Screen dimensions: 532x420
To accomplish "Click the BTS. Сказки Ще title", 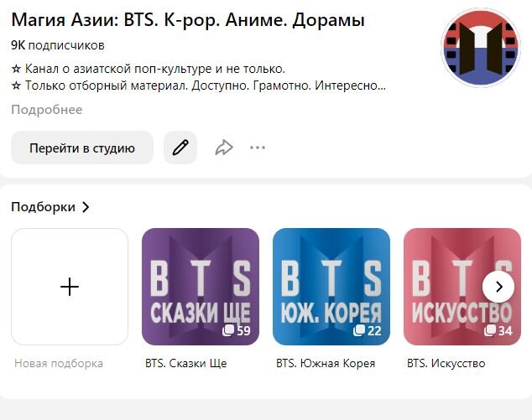I will click(186, 363).
